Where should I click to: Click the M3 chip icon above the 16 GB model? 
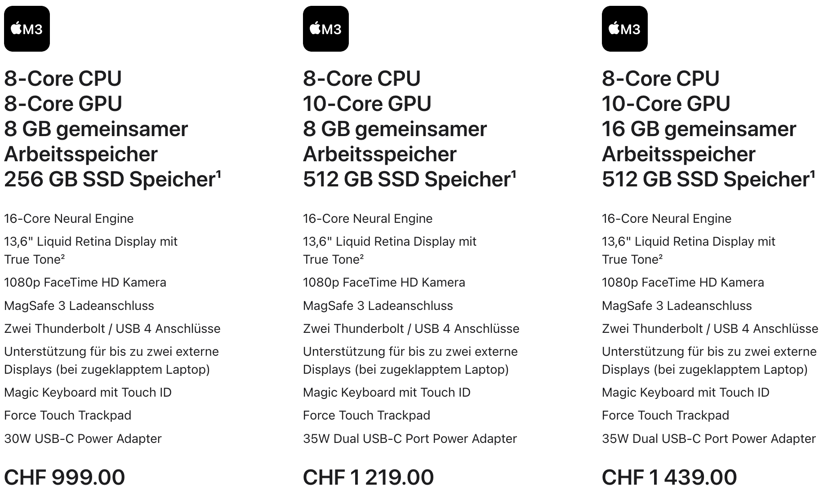click(624, 29)
